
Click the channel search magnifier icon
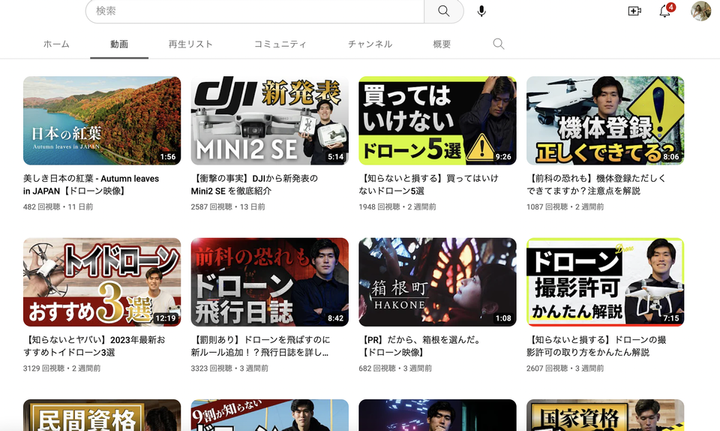coord(498,44)
